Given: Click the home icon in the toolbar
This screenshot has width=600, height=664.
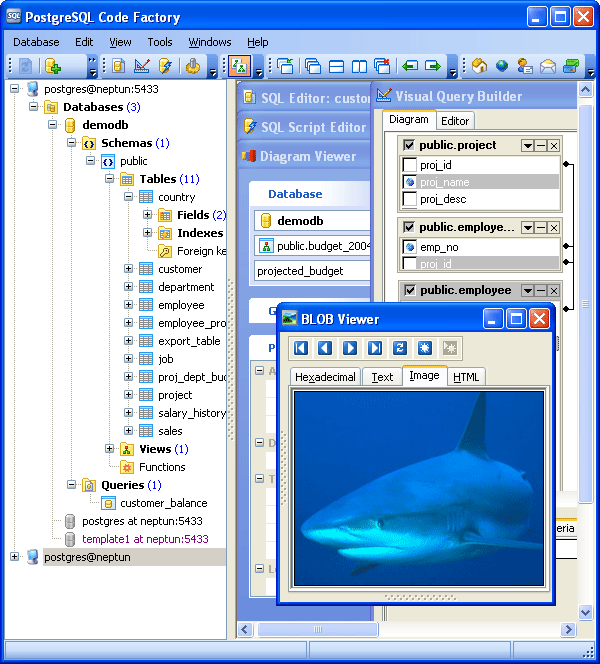Looking at the screenshot, I should click(x=479, y=66).
